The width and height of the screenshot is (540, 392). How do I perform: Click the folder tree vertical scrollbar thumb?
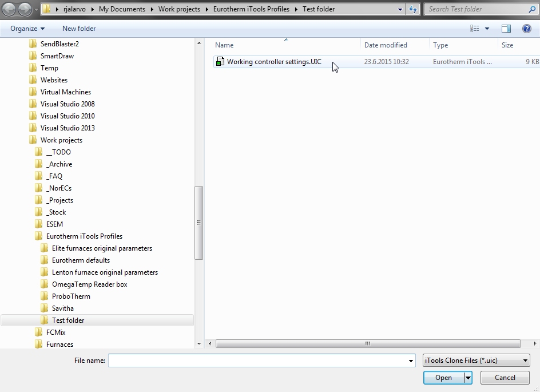(198, 223)
